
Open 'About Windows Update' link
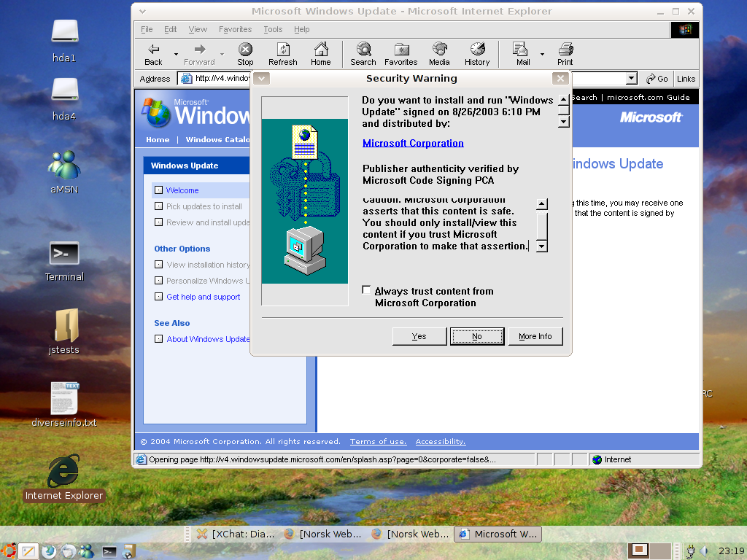coord(208,339)
